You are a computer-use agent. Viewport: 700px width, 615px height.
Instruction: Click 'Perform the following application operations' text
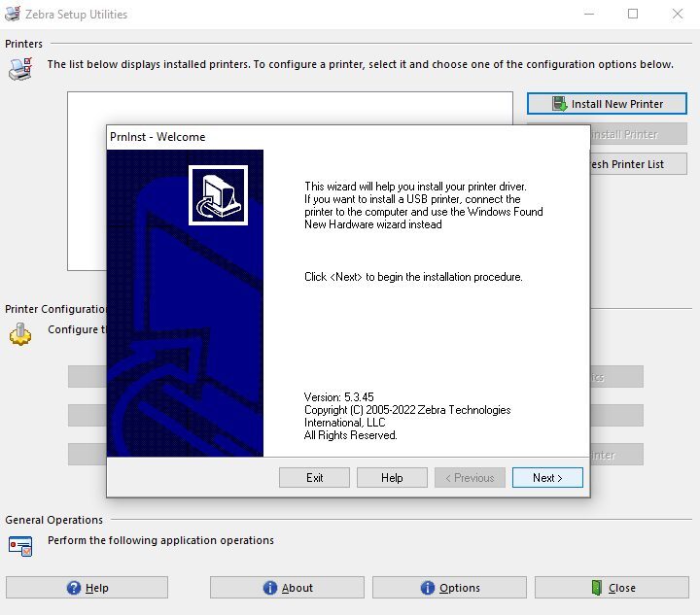160,540
